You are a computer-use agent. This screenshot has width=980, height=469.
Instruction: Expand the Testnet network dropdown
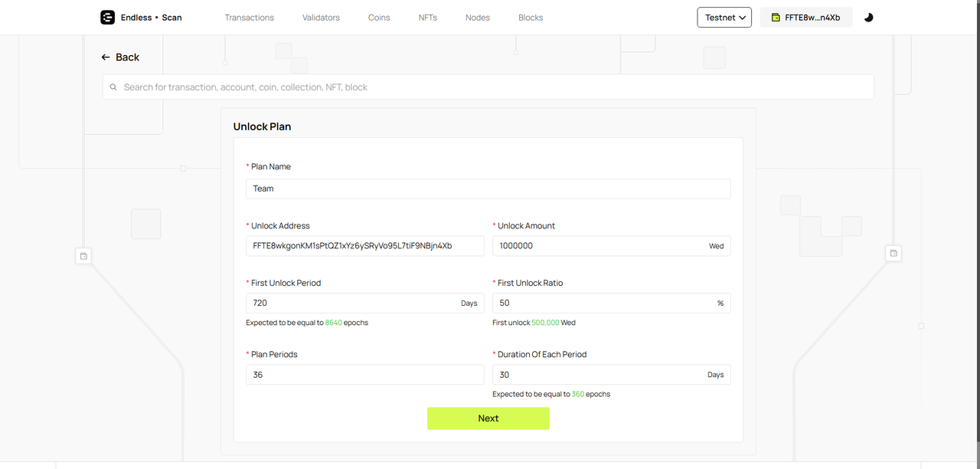(724, 18)
